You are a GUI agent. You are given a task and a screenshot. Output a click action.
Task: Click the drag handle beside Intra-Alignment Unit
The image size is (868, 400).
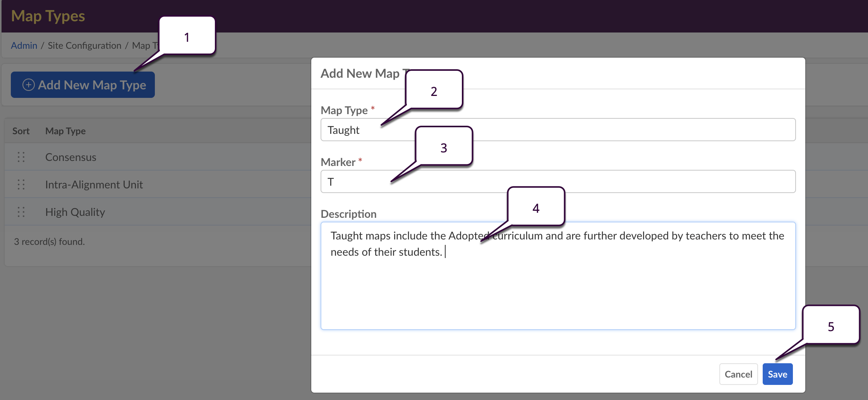coord(21,185)
